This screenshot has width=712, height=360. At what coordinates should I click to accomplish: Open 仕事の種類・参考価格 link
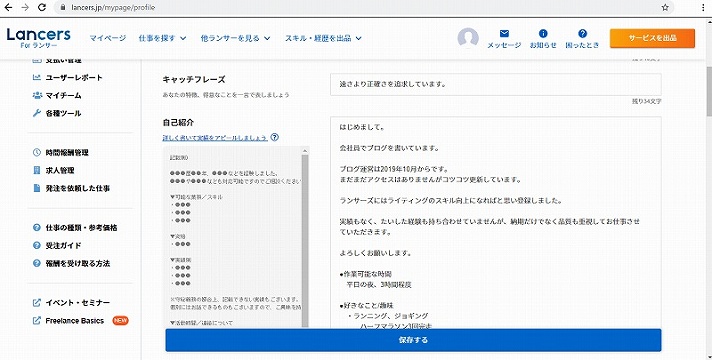[x=81, y=227]
